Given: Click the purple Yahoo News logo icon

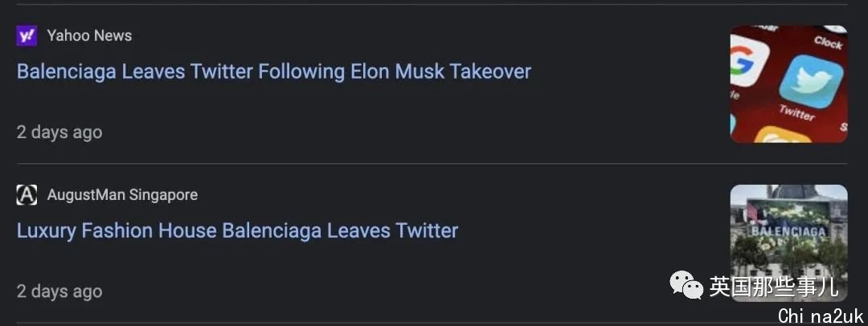Looking at the screenshot, I should click(27, 36).
